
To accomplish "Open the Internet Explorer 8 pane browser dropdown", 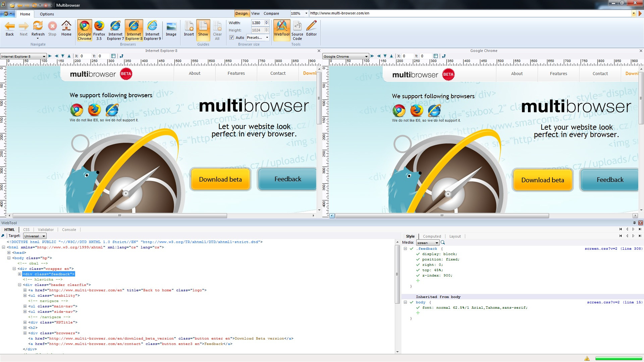I will pyautogui.click(x=23, y=56).
